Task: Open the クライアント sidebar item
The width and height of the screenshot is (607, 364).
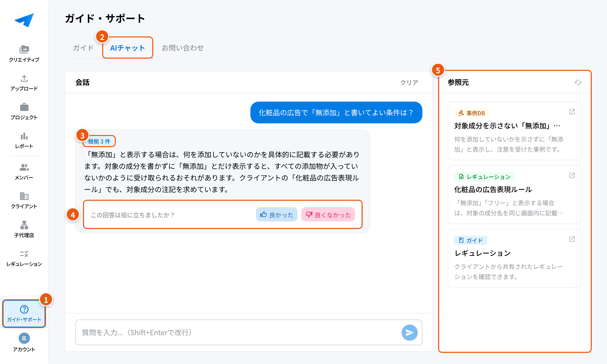Action: pyautogui.click(x=24, y=200)
